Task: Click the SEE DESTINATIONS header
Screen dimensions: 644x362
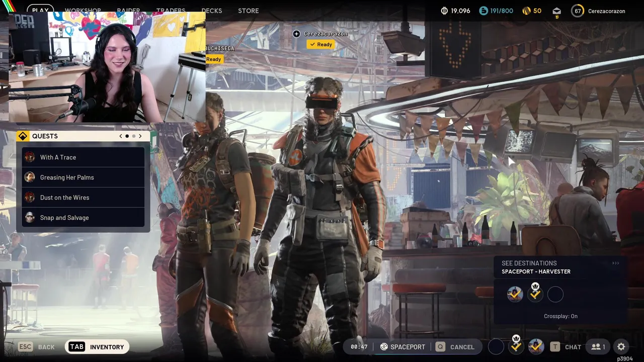Action: click(x=529, y=263)
